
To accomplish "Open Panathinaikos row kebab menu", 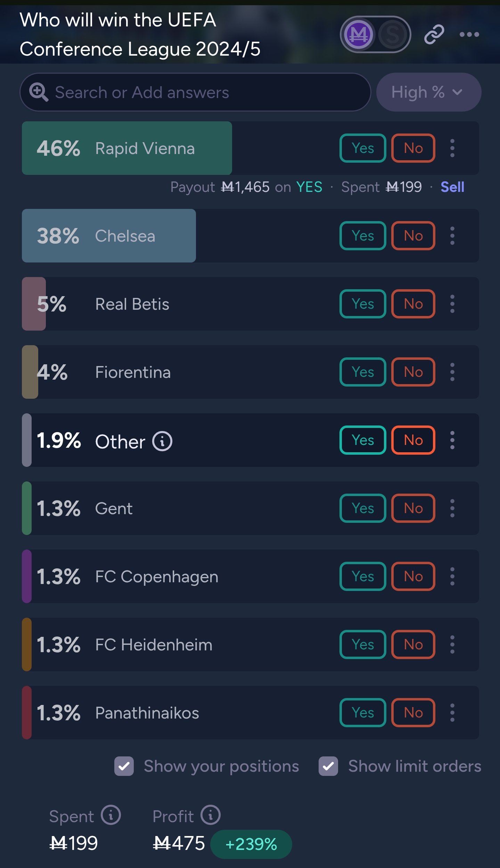I will coord(452,713).
